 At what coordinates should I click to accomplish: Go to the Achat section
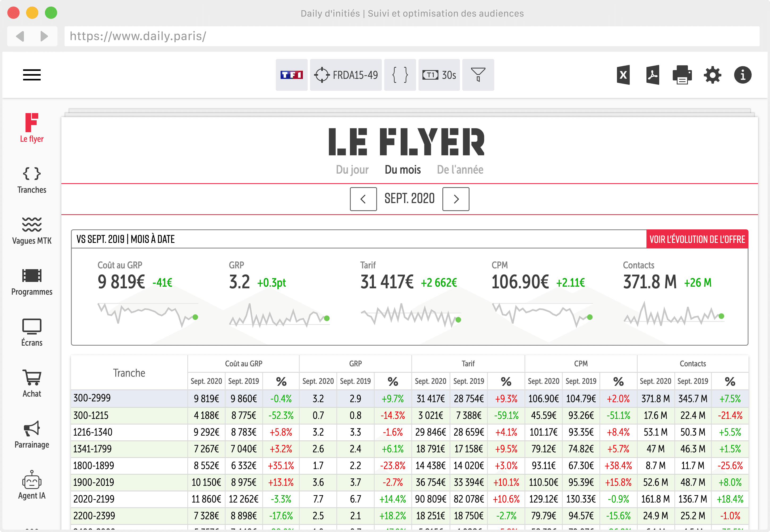(32, 384)
